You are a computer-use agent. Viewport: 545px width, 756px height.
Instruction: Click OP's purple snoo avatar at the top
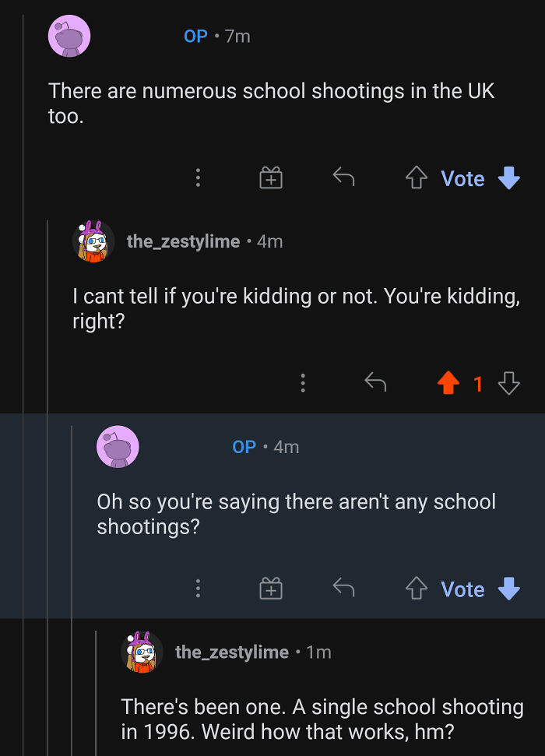point(69,36)
